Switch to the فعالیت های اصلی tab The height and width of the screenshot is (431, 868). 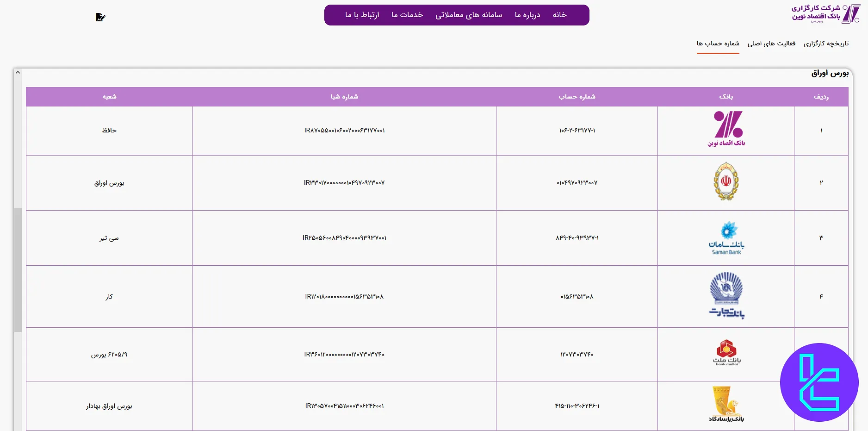tap(771, 44)
